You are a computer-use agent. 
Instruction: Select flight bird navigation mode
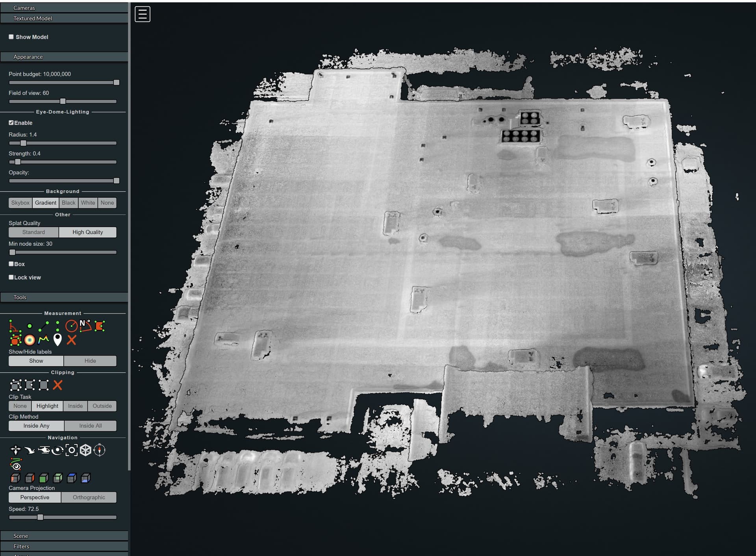pos(30,450)
